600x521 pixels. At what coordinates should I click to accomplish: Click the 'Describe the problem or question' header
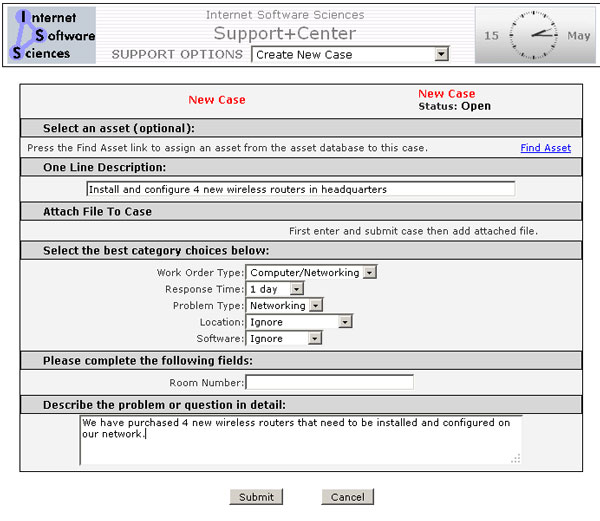pos(164,405)
